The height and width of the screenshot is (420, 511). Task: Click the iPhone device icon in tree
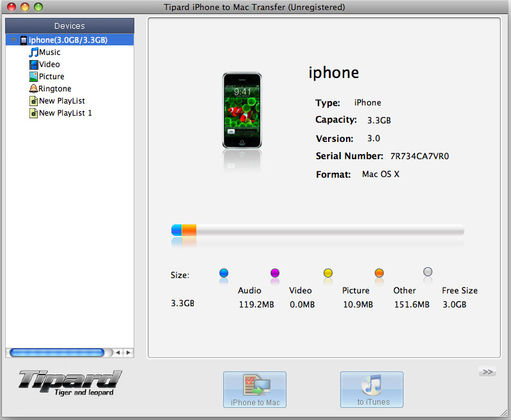pyautogui.click(x=24, y=40)
